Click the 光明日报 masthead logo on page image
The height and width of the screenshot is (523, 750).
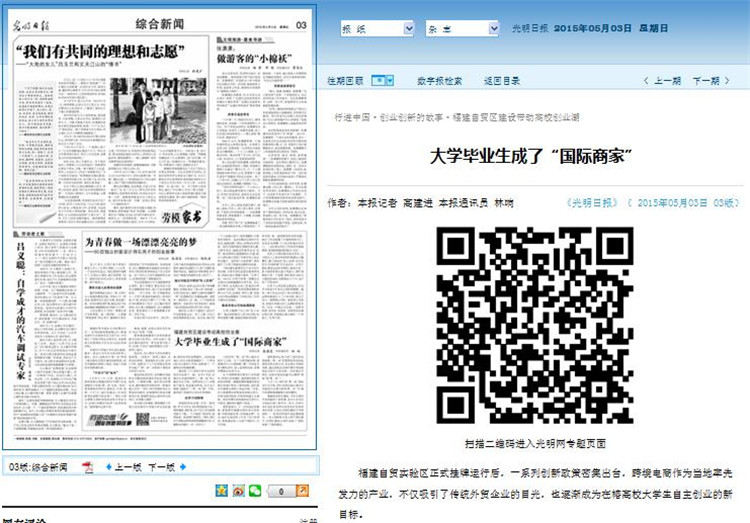click(x=31, y=25)
